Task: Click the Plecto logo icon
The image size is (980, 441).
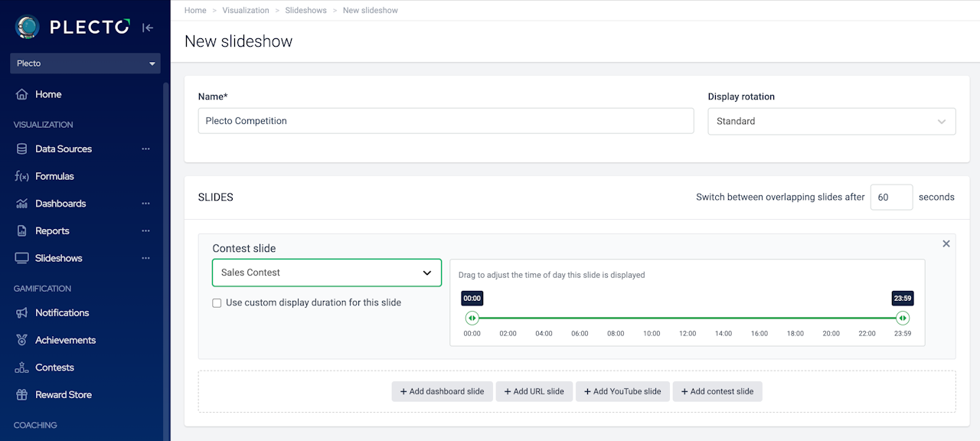Action: (28, 28)
